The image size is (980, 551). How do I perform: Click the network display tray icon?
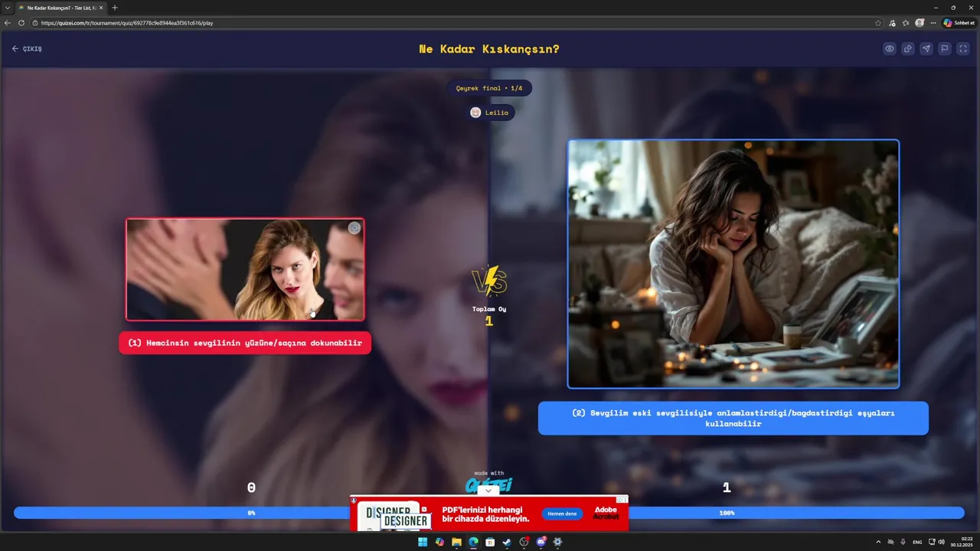(x=931, y=542)
